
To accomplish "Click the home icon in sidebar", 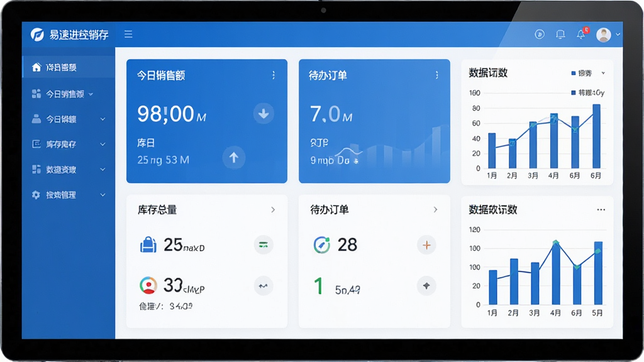I will point(36,67).
